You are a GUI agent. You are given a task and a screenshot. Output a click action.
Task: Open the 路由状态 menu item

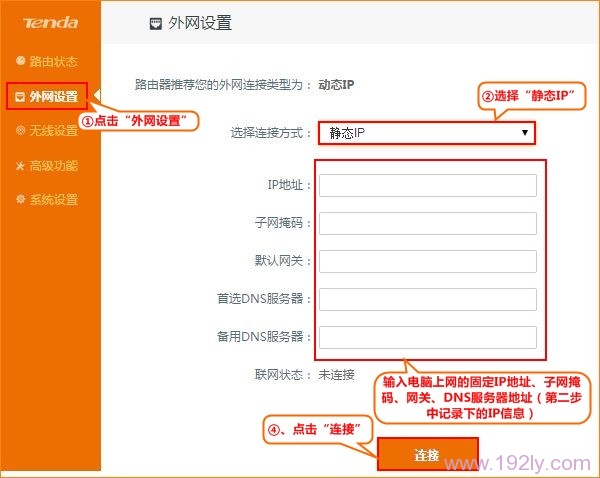(54, 61)
